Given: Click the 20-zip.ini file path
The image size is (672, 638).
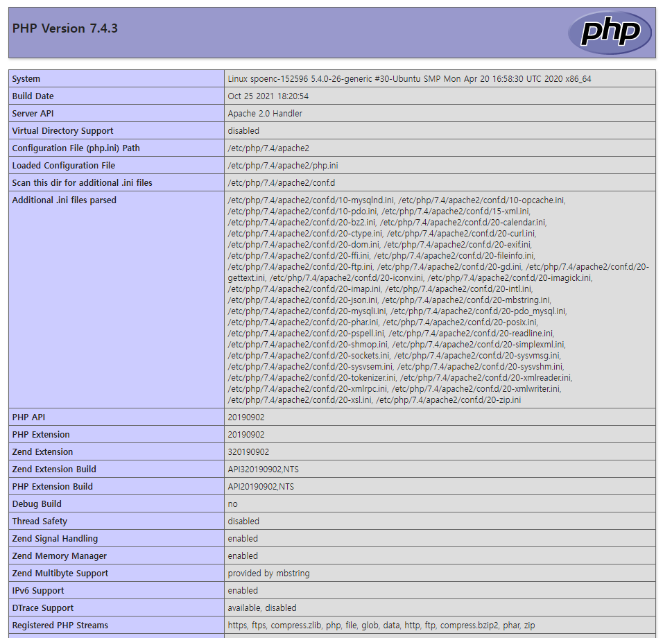Looking at the screenshot, I should coord(448,400).
